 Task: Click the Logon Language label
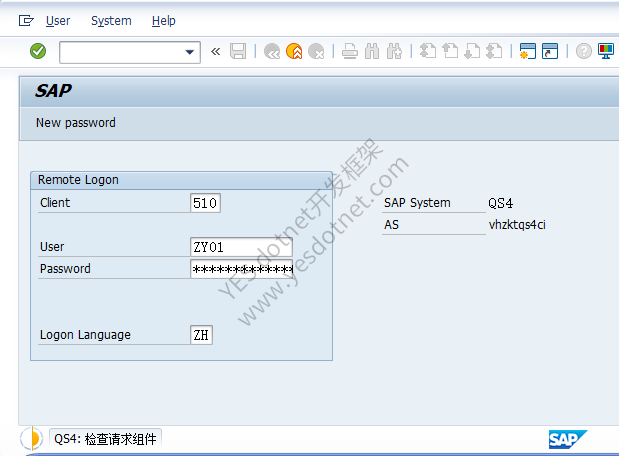[x=85, y=335]
